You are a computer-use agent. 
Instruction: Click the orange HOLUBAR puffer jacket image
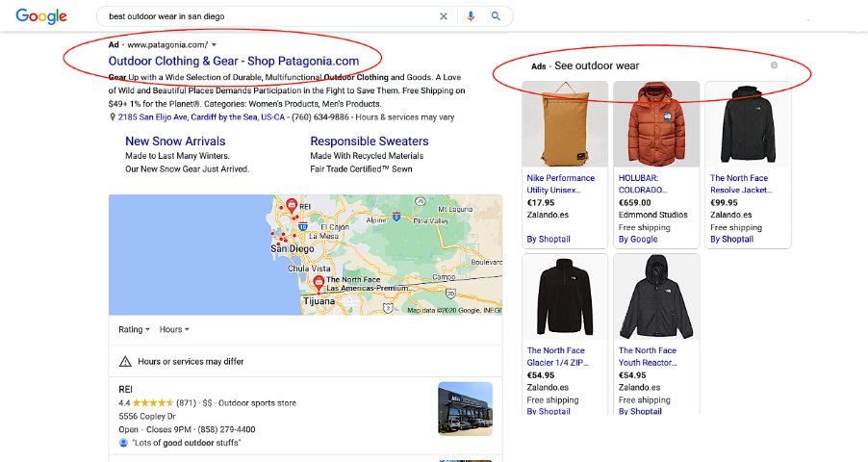click(x=656, y=124)
